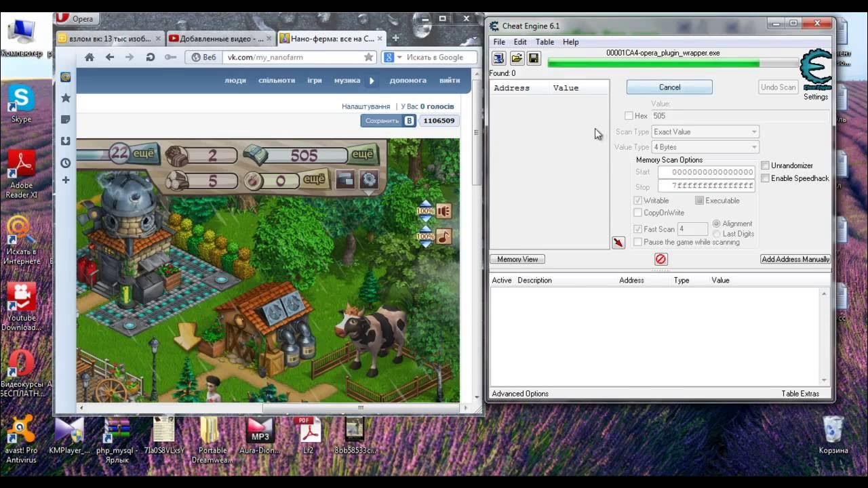The image size is (868, 488).
Task: Open Table Extras
Action: pyautogui.click(x=800, y=393)
